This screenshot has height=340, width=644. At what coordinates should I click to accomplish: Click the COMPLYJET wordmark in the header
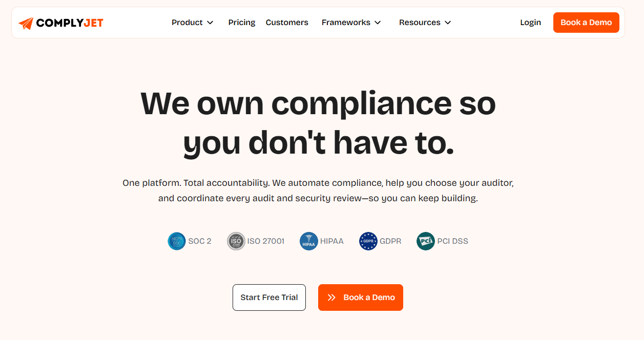[68, 22]
